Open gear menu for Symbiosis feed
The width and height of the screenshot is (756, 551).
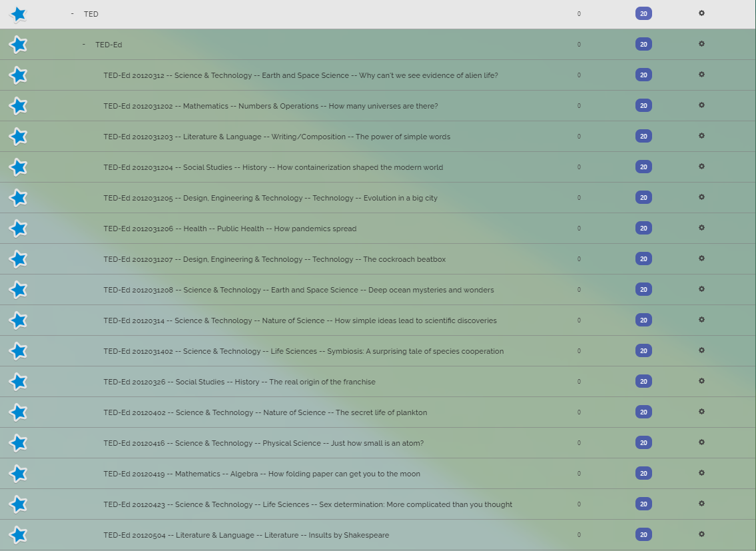point(701,350)
